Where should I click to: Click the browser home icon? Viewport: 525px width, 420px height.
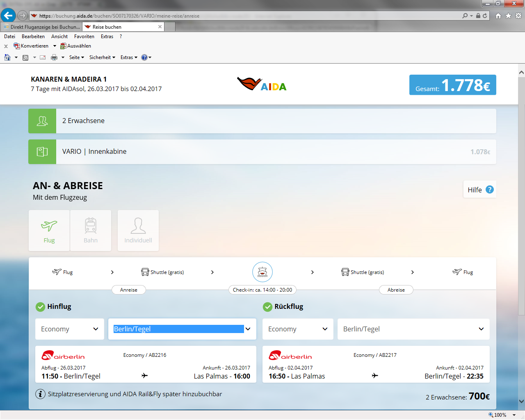point(498,16)
